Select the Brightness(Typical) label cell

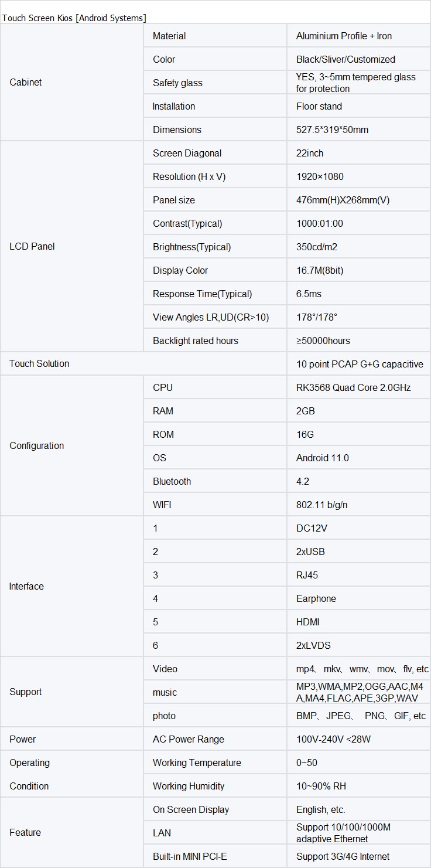pos(191,247)
